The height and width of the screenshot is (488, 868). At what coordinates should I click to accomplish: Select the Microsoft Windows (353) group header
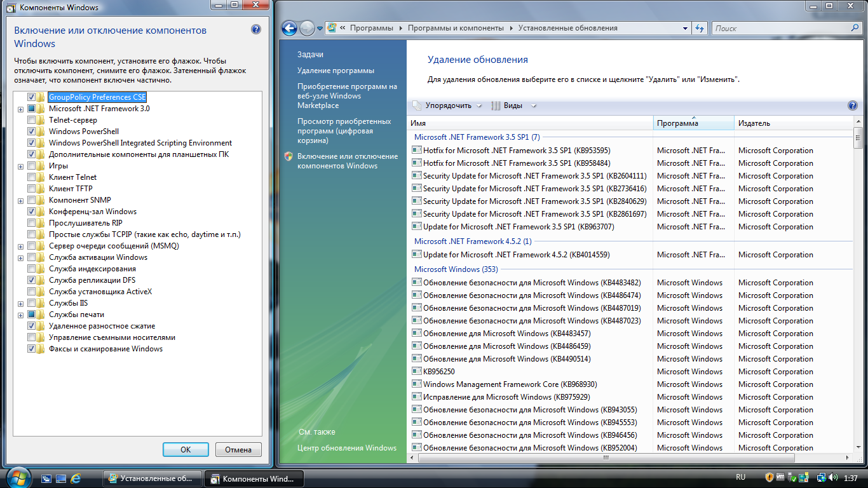(x=456, y=269)
